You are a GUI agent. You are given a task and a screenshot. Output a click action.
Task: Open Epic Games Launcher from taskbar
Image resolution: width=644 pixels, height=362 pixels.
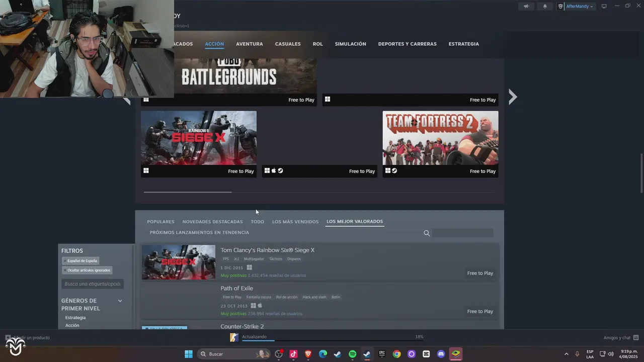(382, 354)
